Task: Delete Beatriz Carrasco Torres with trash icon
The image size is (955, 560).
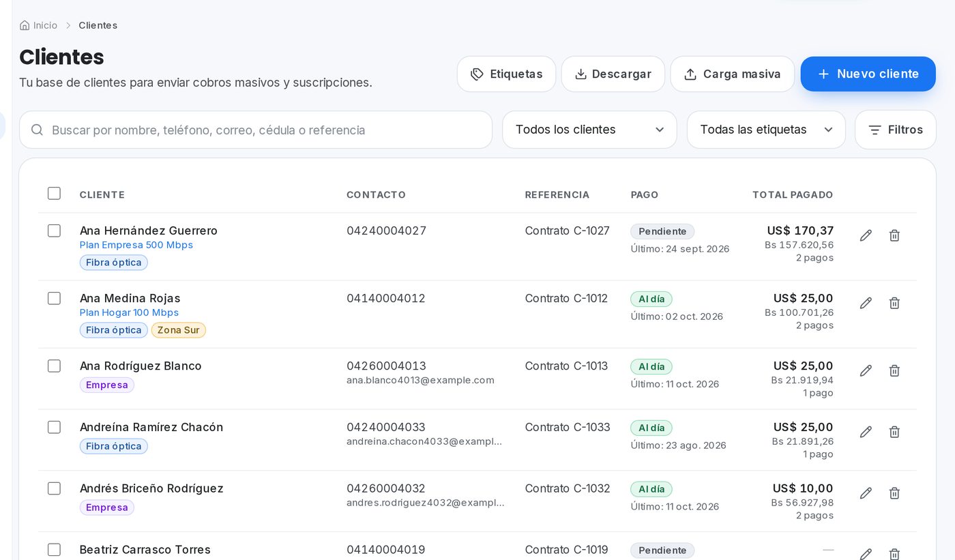Action: click(x=894, y=554)
